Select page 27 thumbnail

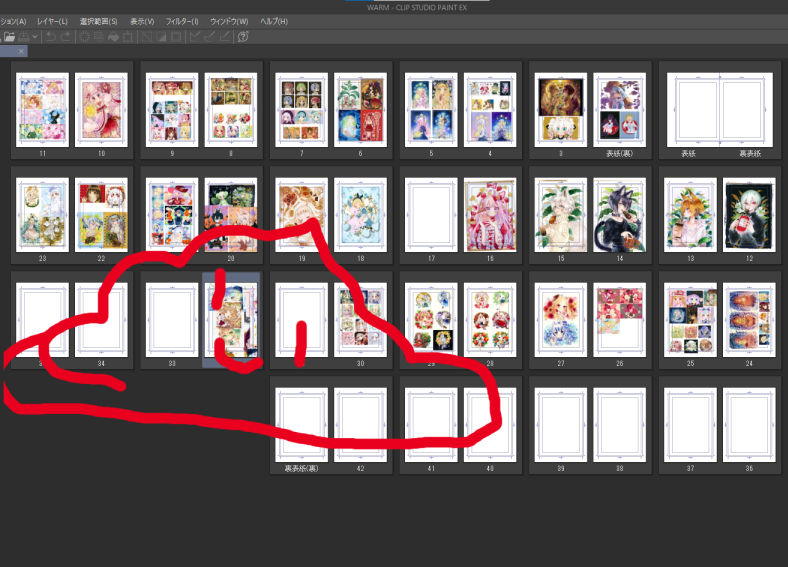point(561,320)
